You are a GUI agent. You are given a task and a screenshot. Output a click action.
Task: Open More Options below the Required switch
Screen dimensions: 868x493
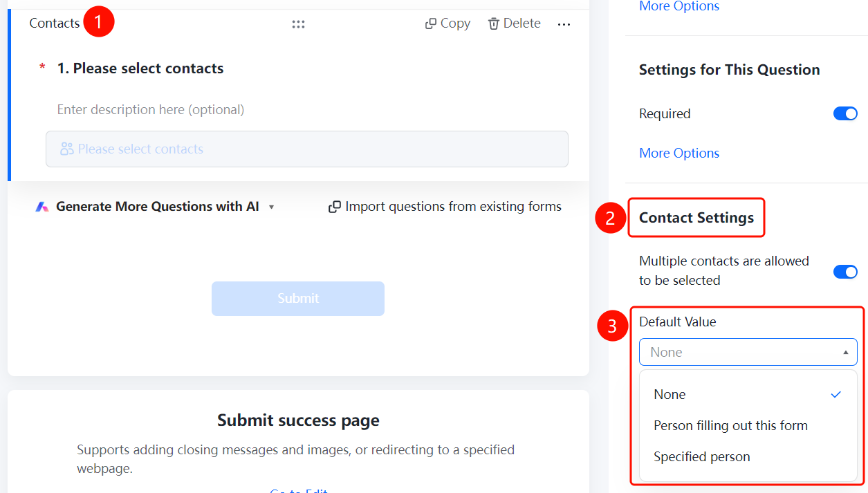679,153
